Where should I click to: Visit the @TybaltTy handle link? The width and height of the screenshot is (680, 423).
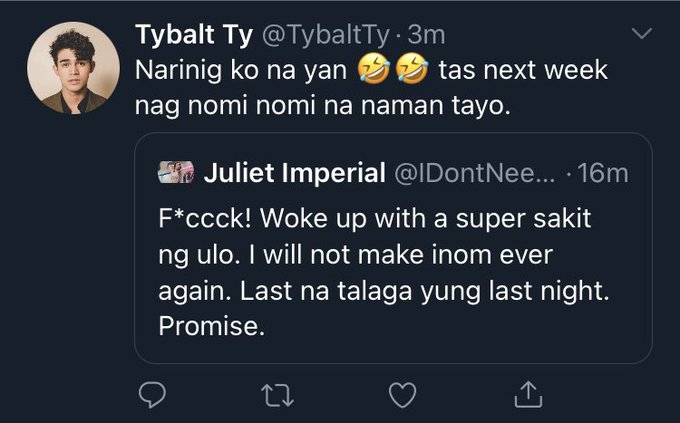(x=326, y=35)
